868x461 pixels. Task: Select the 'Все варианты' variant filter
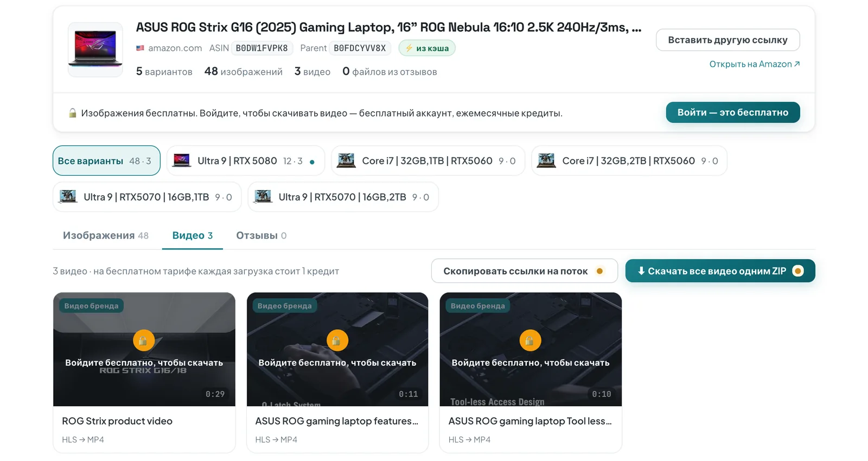(106, 161)
